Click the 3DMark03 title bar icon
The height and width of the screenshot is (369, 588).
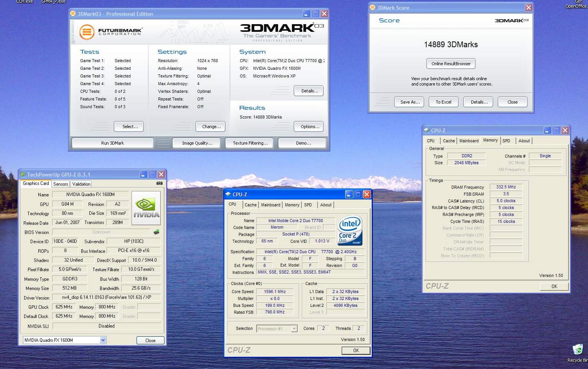tap(73, 13)
